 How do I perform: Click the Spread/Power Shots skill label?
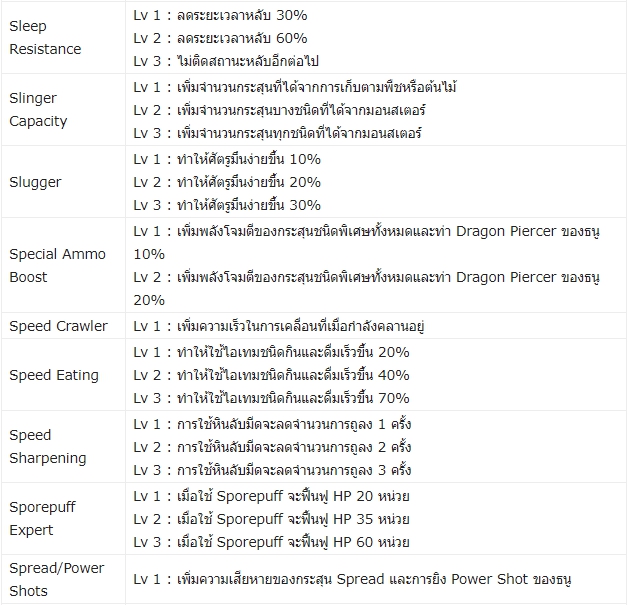(57, 580)
